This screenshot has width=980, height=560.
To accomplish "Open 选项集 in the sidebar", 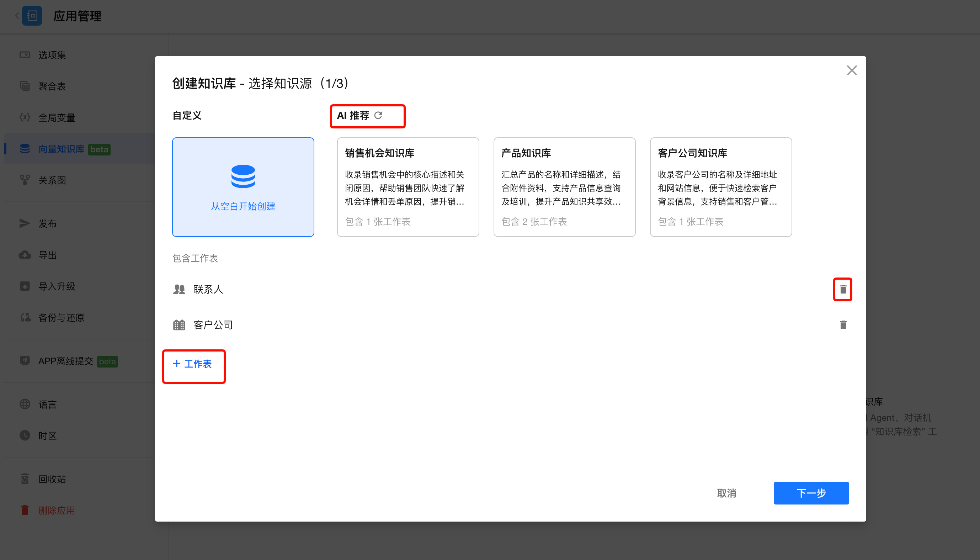I will click(x=52, y=55).
